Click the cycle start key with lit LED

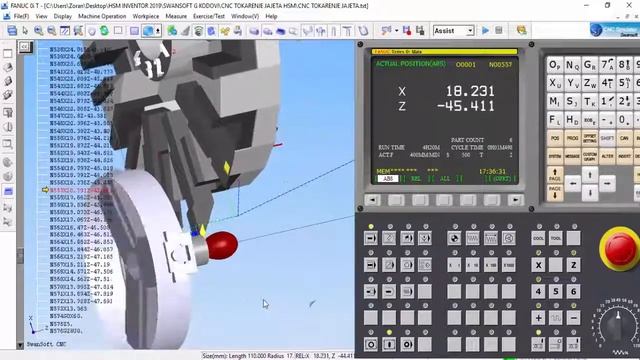pyautogui.click(x=389, y=344)
